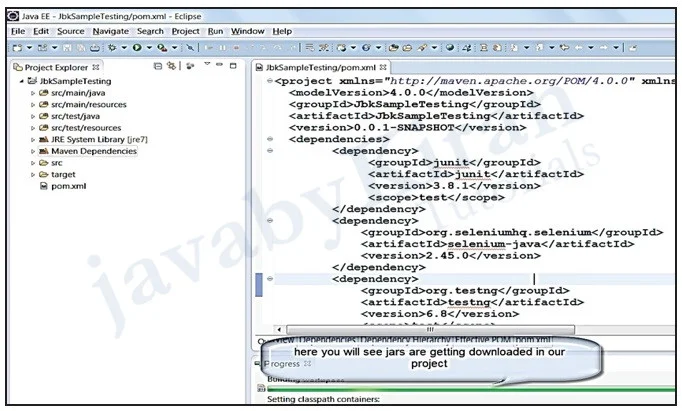
Task: Click the version 2.45.0 line in editor
Action: tap(451, 256)
